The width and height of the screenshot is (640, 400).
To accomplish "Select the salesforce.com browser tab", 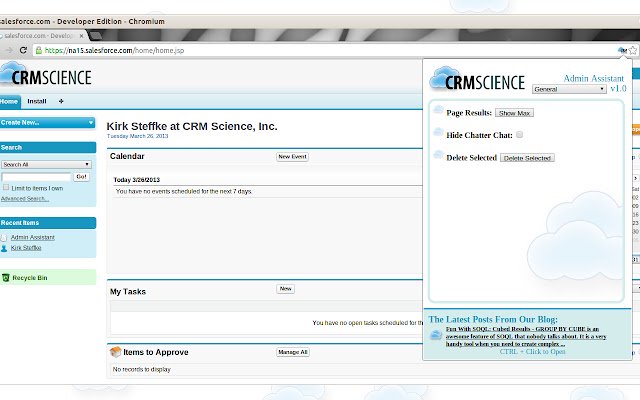I will coord(43,36).
